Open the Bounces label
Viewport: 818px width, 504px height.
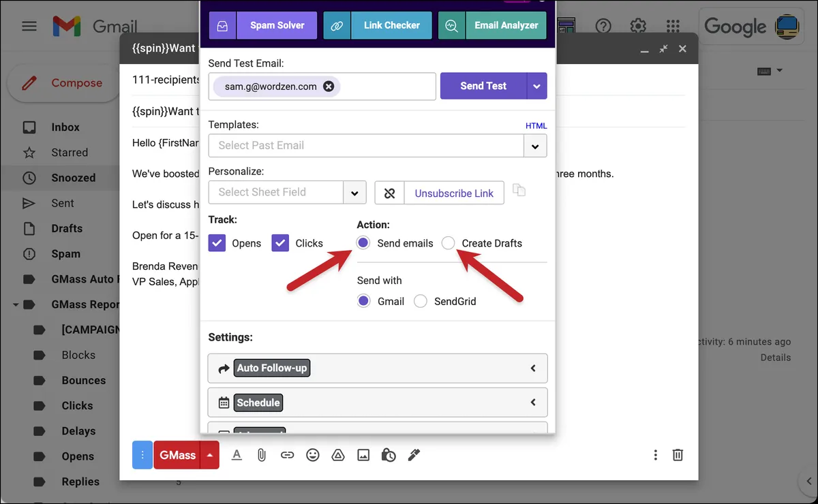coord(83,380)
